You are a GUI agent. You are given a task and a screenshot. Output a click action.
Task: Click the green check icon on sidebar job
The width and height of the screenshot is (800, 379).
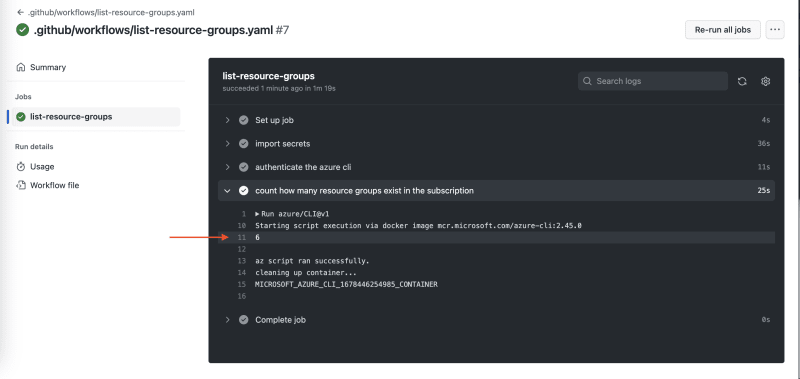point(21,117)
